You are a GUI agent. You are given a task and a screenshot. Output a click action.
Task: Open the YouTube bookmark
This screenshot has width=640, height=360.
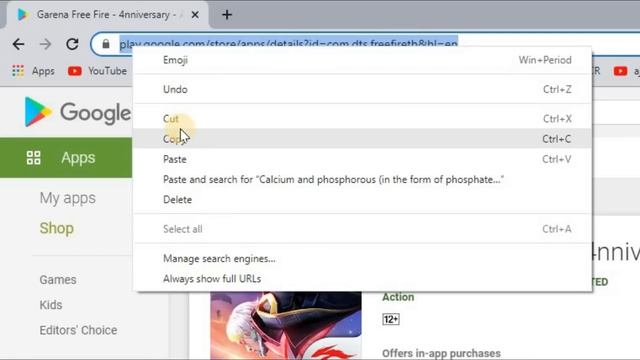coord(97,71)
